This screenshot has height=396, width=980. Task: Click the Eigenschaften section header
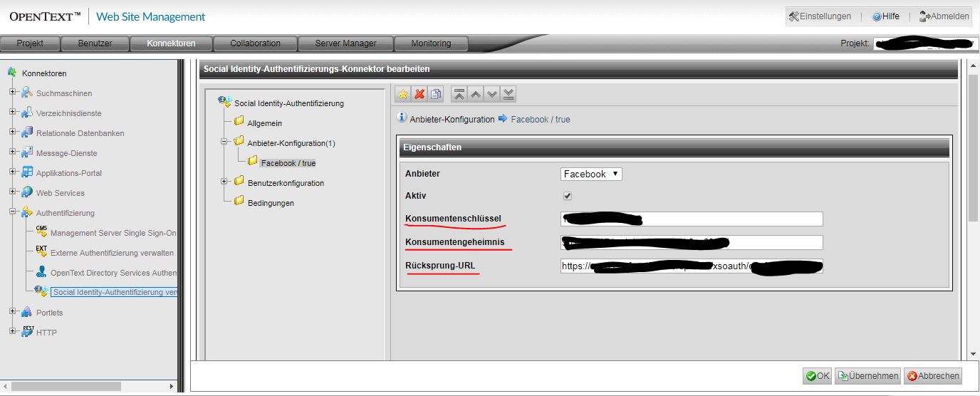pyautogui.click(x=674, y=147)
